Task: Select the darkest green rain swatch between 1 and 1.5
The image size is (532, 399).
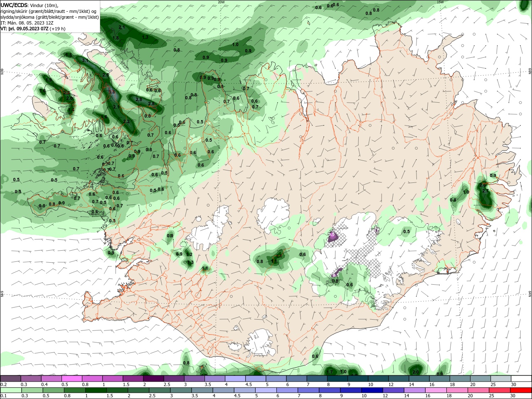Action: point(96,390)
